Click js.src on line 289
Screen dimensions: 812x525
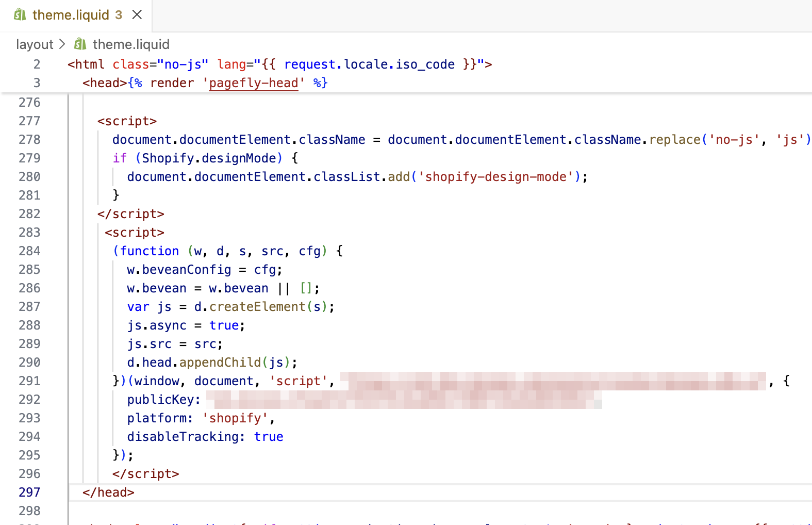pyautogui.click(x=150, y=344)
